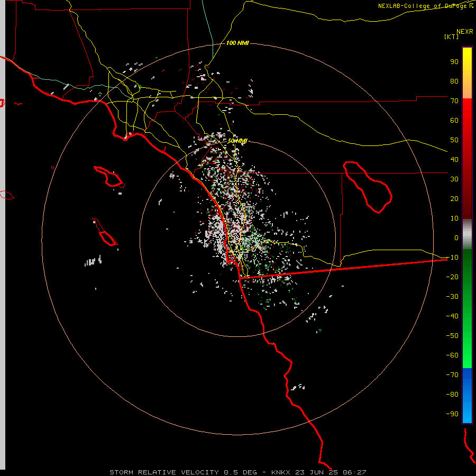
Task: Click the -20 value on velocity scale
Action: (x=452, y=277)
